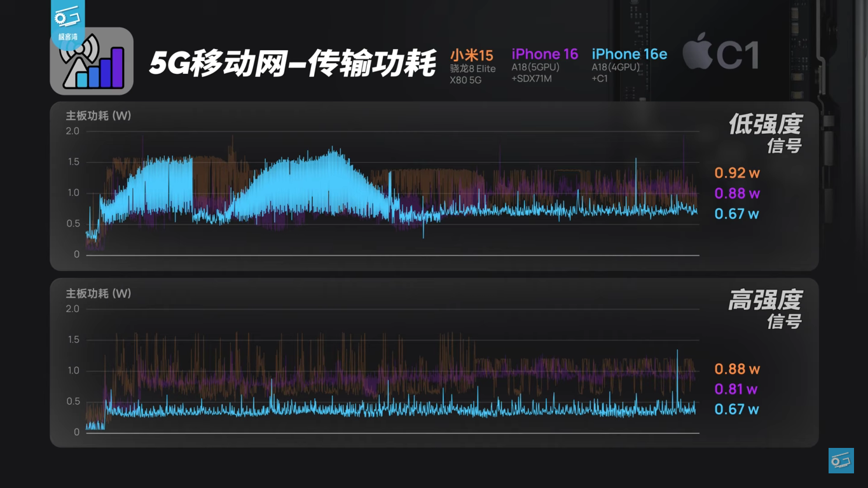Click the X80 5G modem text
This screenshot has width=868, height=488.
tap(466, 80)
